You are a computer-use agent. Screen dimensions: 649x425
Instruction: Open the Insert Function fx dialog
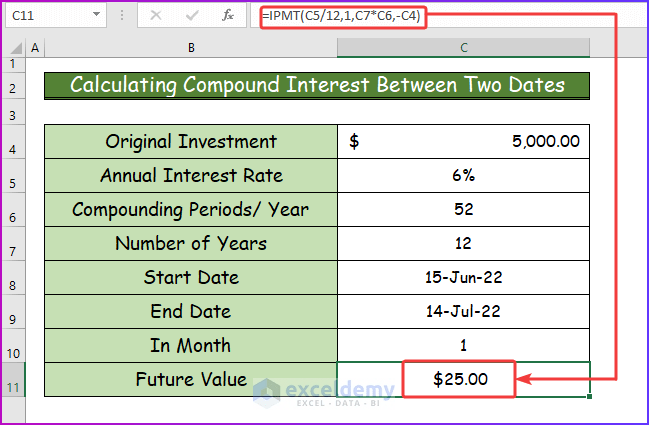[x=228, y=16]
